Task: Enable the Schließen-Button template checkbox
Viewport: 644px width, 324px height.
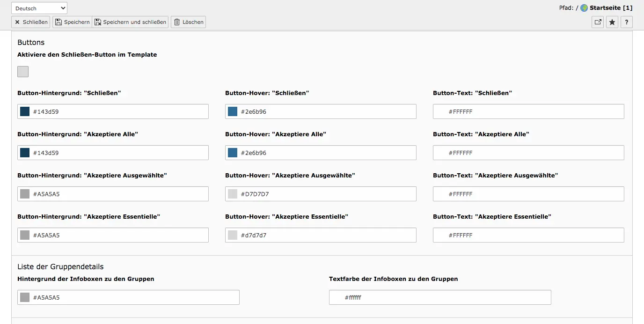Action: pyautogui.click(x=23, y=72)
